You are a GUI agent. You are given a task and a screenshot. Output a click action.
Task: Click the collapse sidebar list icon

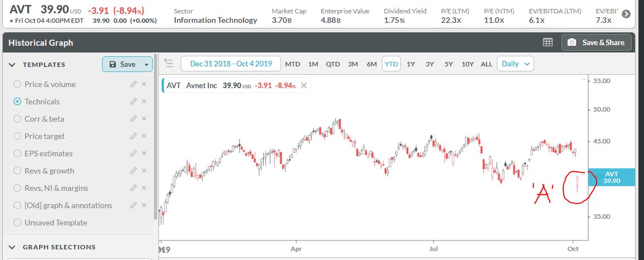[169, 64]
